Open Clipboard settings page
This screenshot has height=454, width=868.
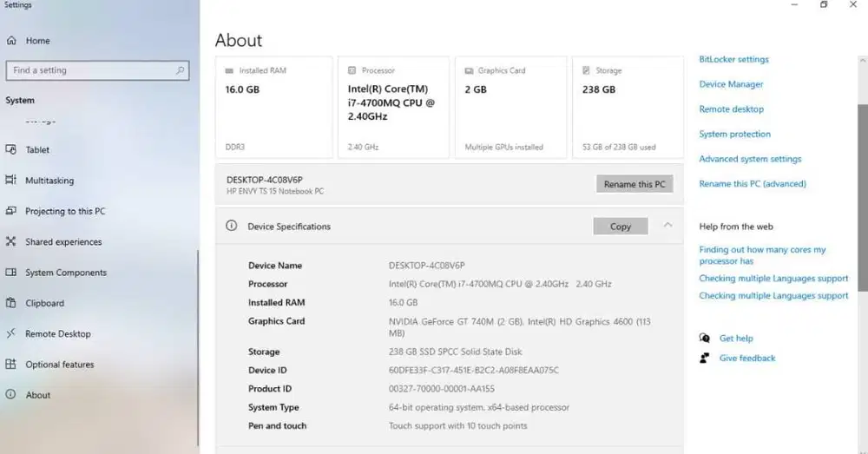45,304
